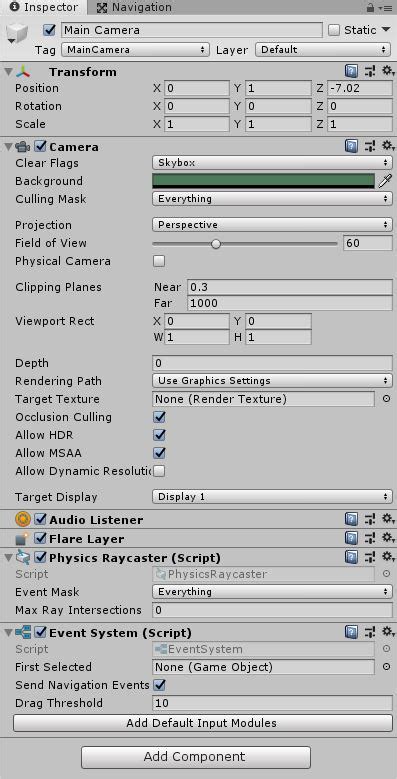
Task: Click the Add Component button
Action: (196, 757)
